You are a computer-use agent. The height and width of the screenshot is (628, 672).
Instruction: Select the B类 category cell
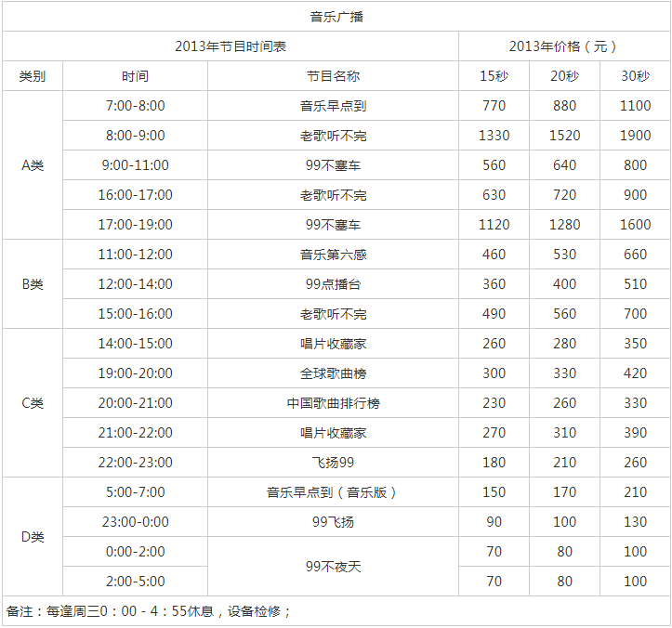[x=33, y=284]
